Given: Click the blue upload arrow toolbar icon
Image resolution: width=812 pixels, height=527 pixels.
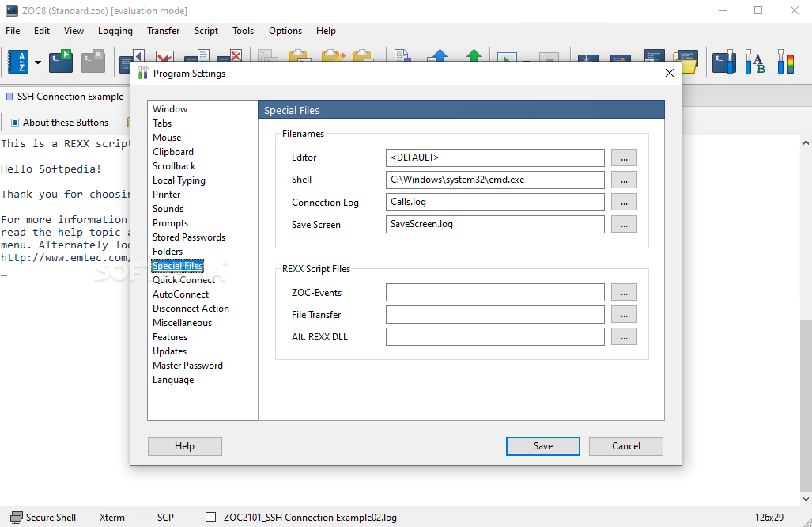Looking at the screenshot, I should coord(439,55).
